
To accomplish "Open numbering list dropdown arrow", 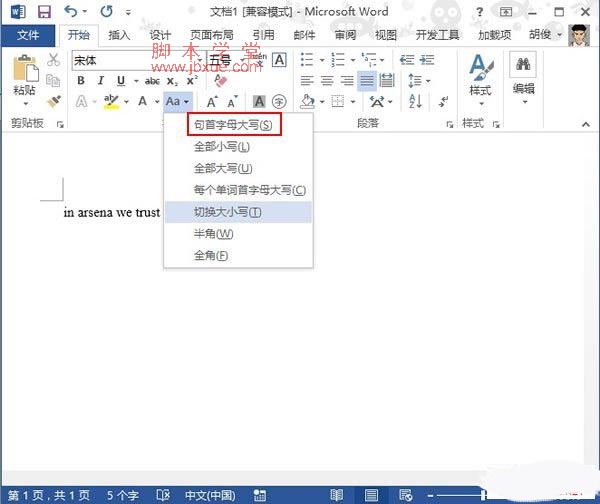I will (353, 60).
